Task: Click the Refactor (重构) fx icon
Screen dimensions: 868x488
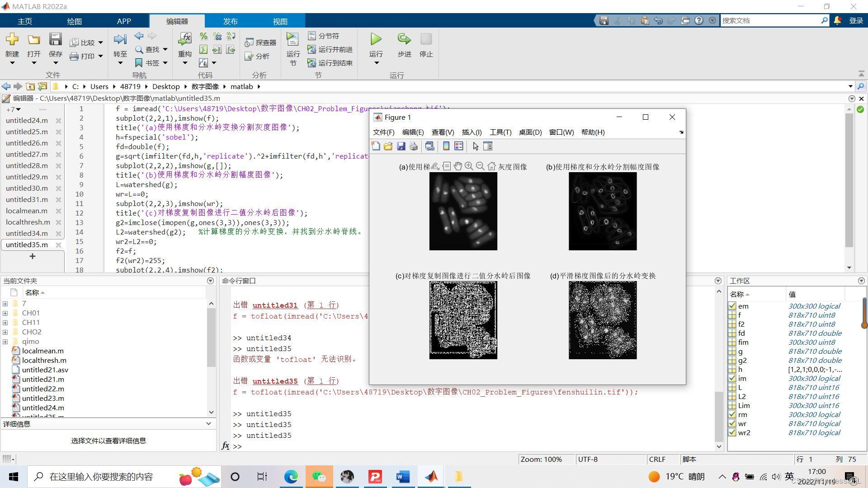Action: click(x=184, y=40)
